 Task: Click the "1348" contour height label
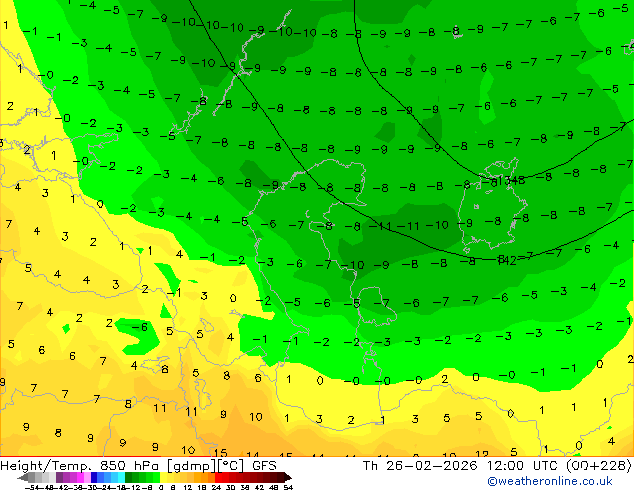[511, 180]
